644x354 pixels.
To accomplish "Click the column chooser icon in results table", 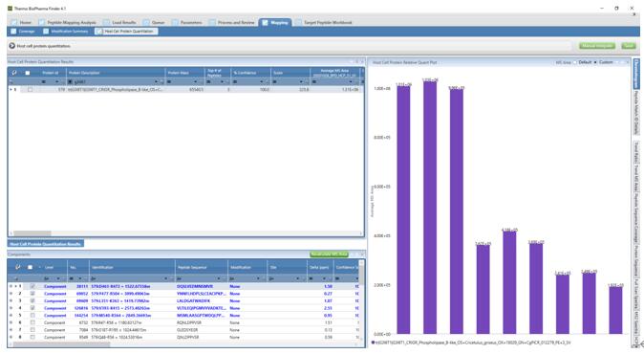I will click(x=14, y=73).
